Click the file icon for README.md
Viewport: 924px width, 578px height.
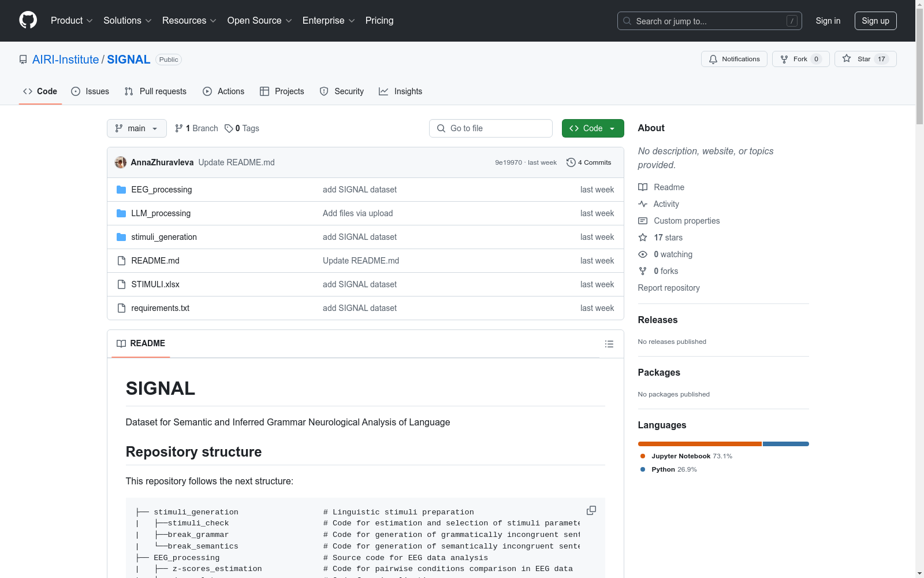121,261
